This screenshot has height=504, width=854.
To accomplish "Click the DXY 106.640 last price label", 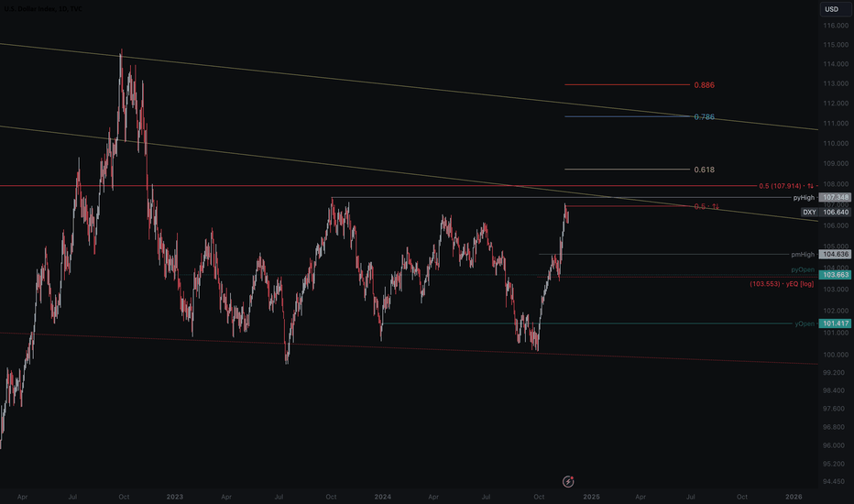I will 826,212.
